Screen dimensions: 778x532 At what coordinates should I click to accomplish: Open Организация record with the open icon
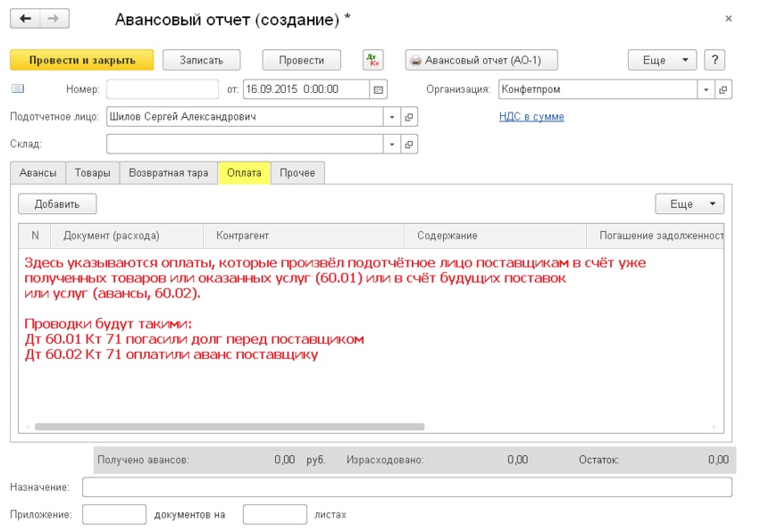pos(723,90)
